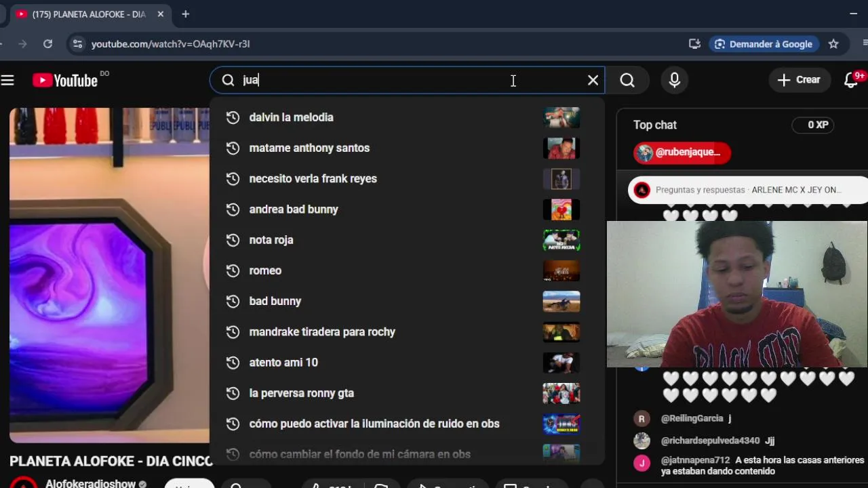Click inside the YouTube search field

tap(407, 80)
